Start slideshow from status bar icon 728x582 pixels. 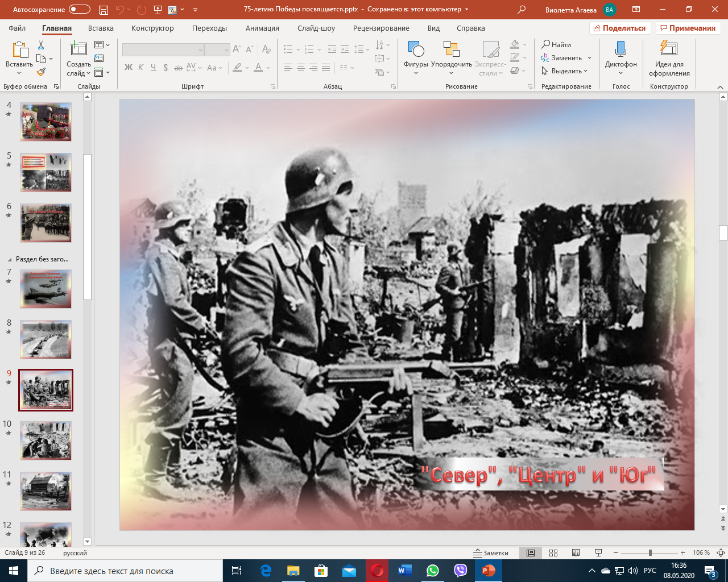coord(598,553)
